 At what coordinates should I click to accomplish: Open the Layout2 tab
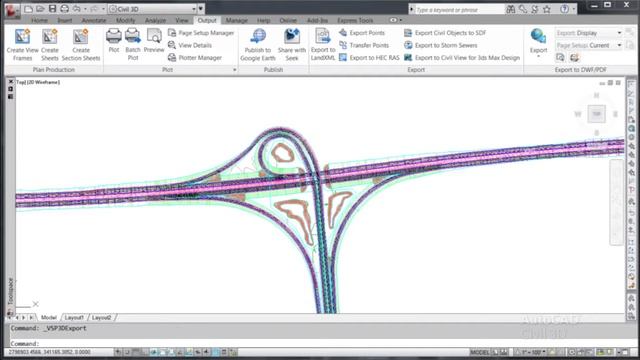(x=102, y=317)
